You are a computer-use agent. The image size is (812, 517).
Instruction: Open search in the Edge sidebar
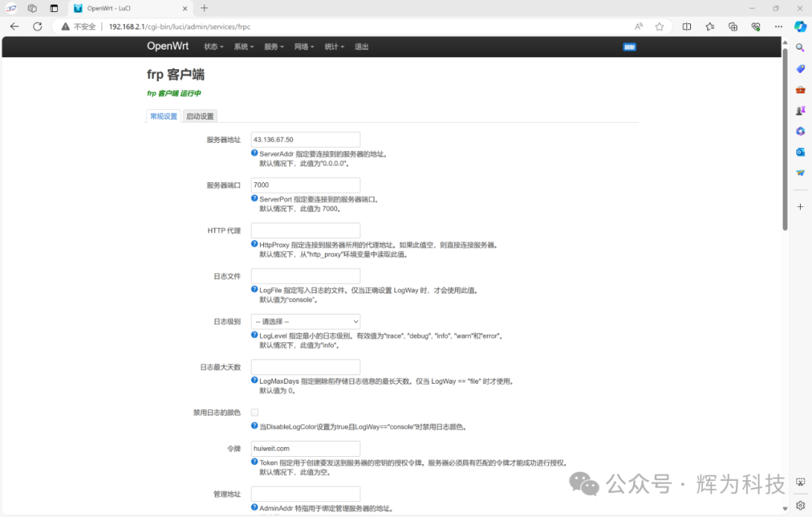[x=800, y=47]
